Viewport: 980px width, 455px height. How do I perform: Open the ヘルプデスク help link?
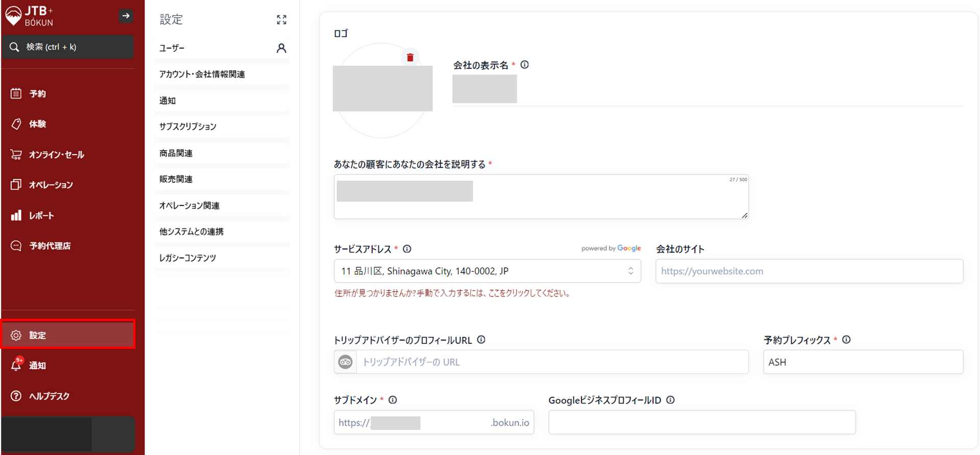[x=49, y=396]
